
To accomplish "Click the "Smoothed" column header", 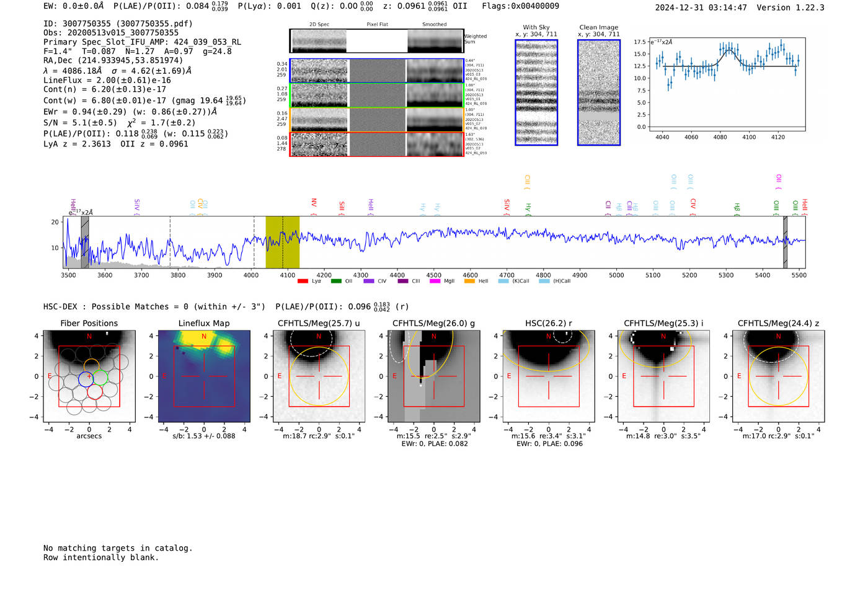I will click(x=434, y=25).
